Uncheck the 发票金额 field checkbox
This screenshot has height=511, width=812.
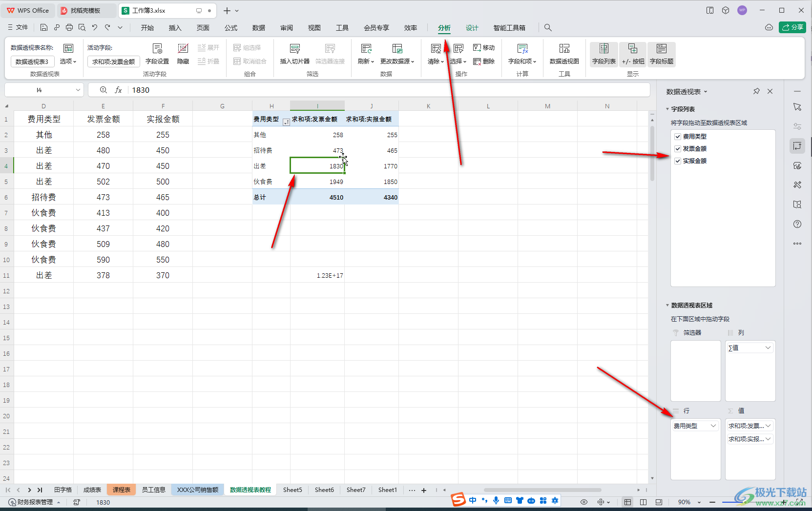pos(678,149)
